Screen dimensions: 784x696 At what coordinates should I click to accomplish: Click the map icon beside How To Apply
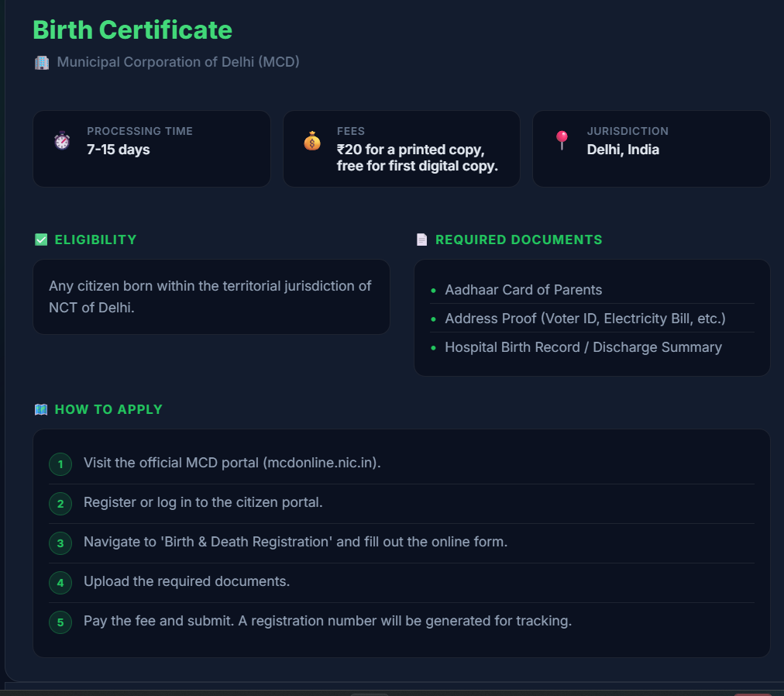(41, 409)
